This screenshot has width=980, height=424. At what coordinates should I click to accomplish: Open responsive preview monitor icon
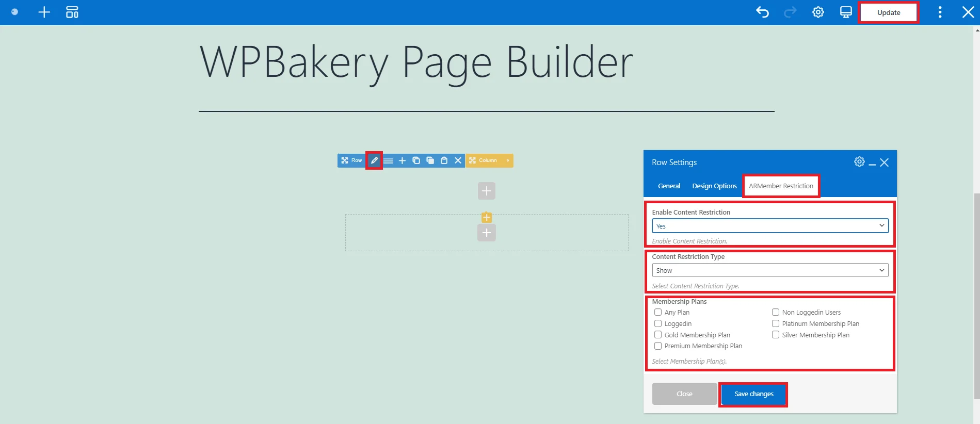pos(846,12)
